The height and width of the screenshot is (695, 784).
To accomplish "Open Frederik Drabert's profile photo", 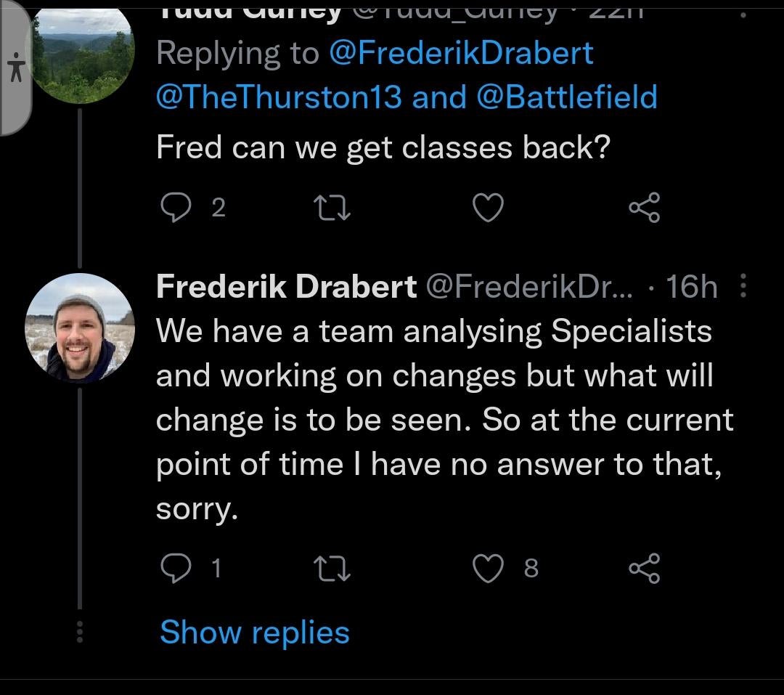I will click(80, 328).
